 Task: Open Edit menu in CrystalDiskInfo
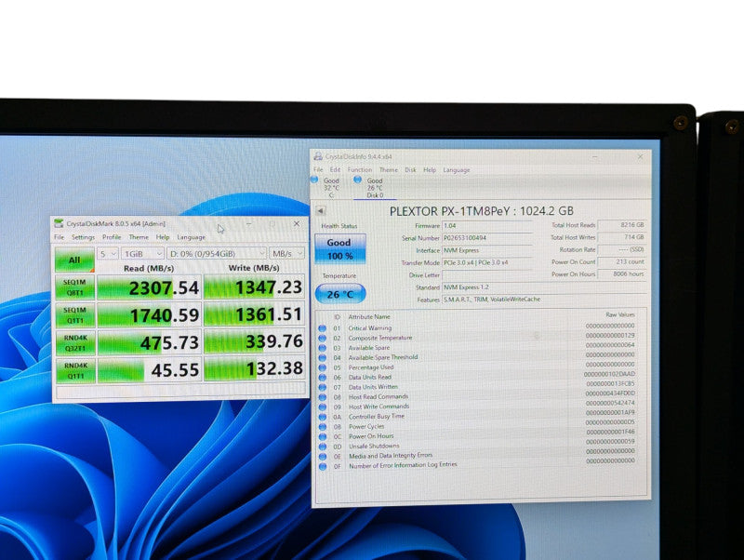(335, 169)
